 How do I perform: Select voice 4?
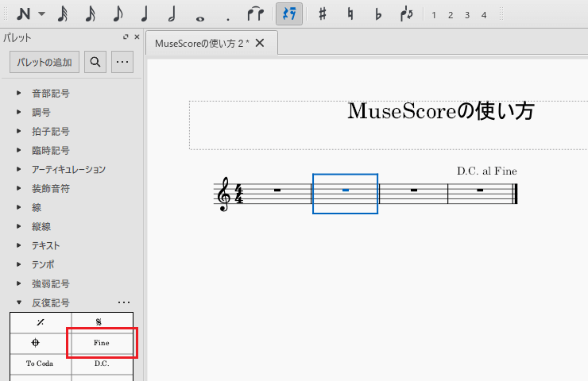(484, 15)
